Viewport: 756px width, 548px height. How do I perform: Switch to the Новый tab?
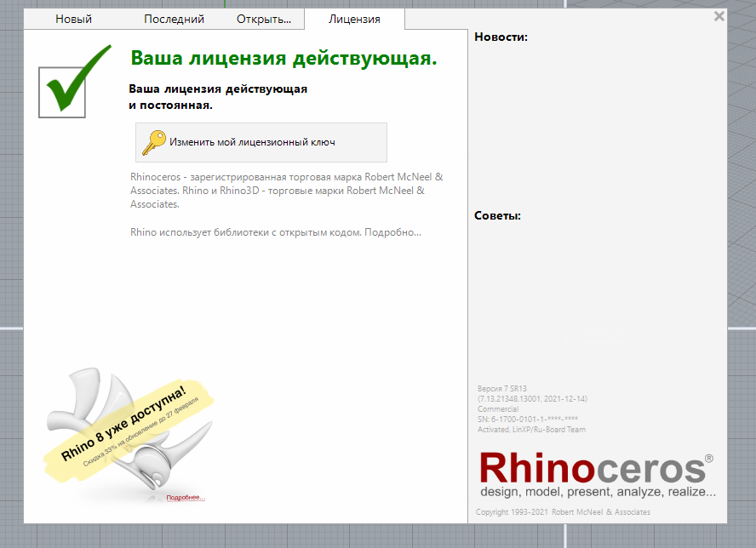[73, 19]
